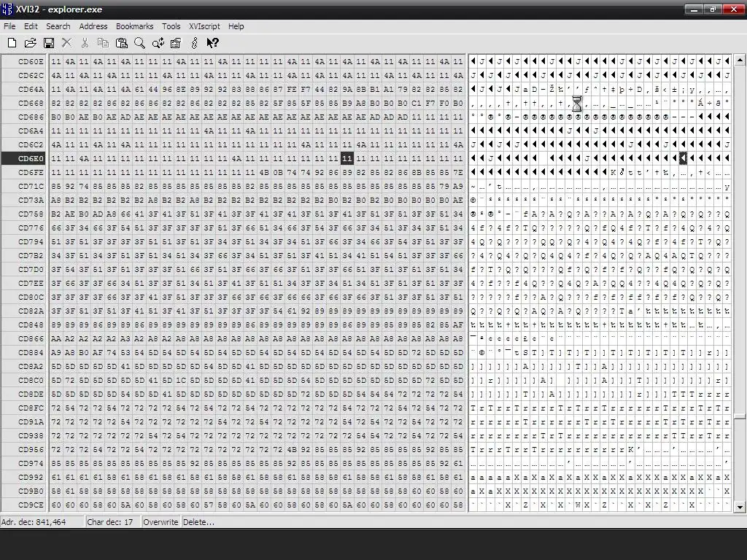Open the Address menu
Screen dimensions: 747x560
point(93,26)
